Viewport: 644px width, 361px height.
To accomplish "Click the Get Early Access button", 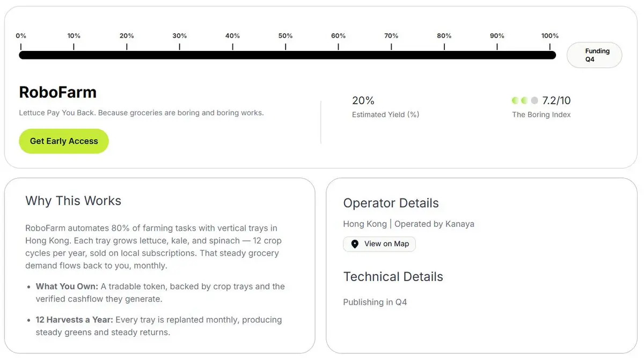I will [x=64, y=141].
